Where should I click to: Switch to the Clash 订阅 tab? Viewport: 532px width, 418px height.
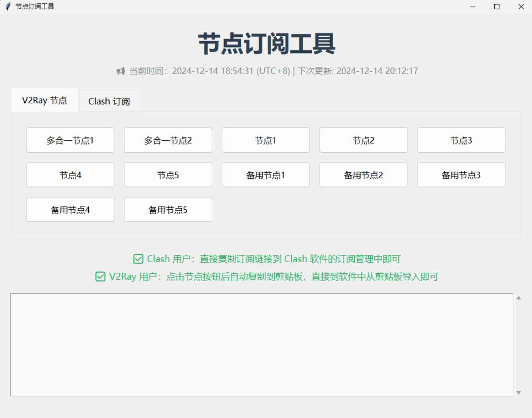109,101
